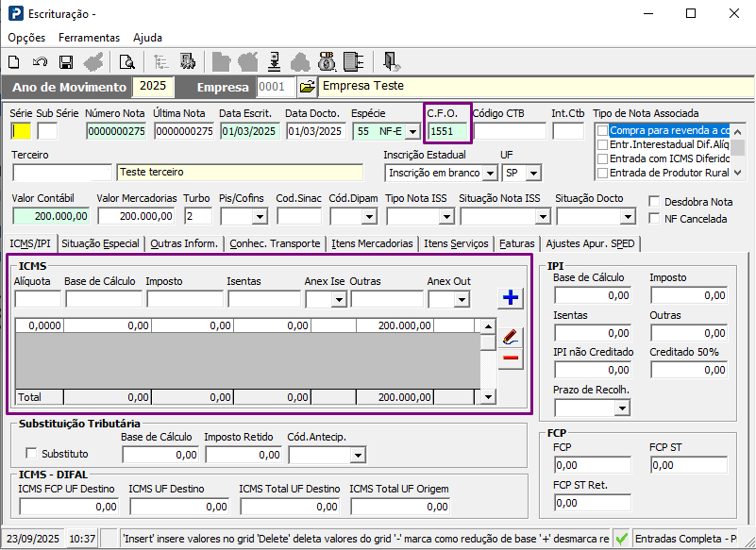
Task: Open the Espécie dropdown
Action: click(x=412, y=132)
